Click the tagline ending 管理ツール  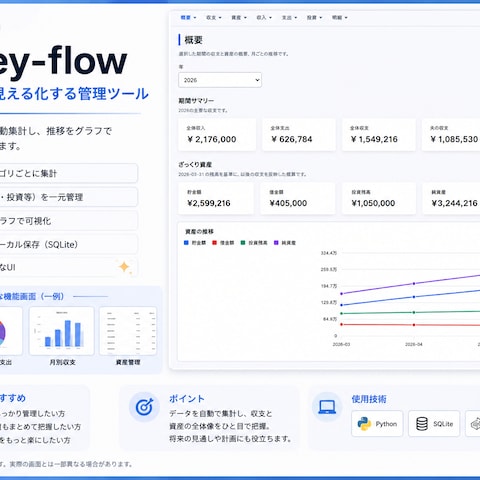73,94
